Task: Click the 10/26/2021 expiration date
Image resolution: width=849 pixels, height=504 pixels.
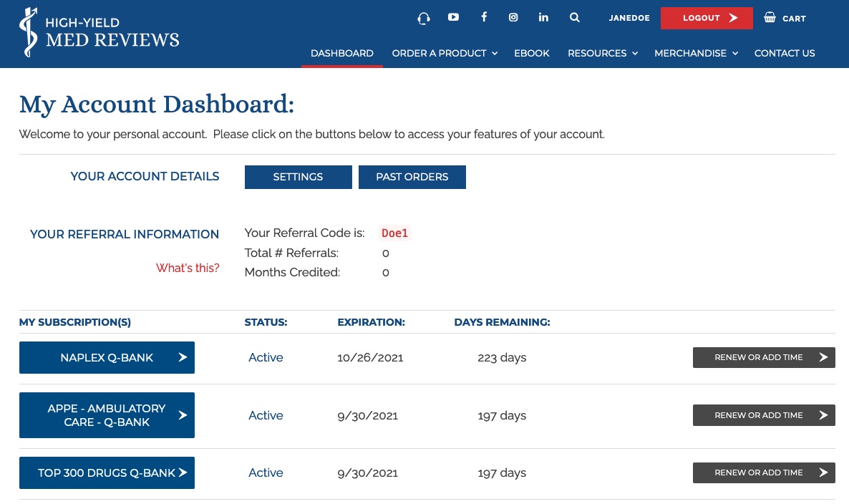Action: [370, 358]
